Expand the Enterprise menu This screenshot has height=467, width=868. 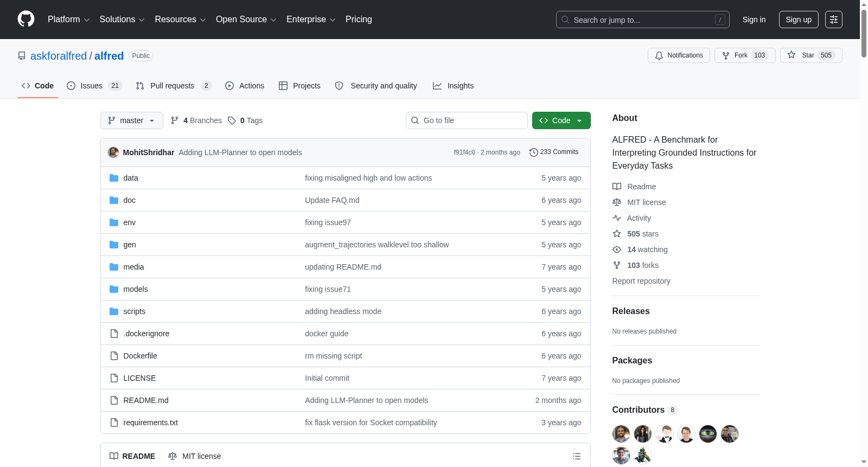click(311, 20)
